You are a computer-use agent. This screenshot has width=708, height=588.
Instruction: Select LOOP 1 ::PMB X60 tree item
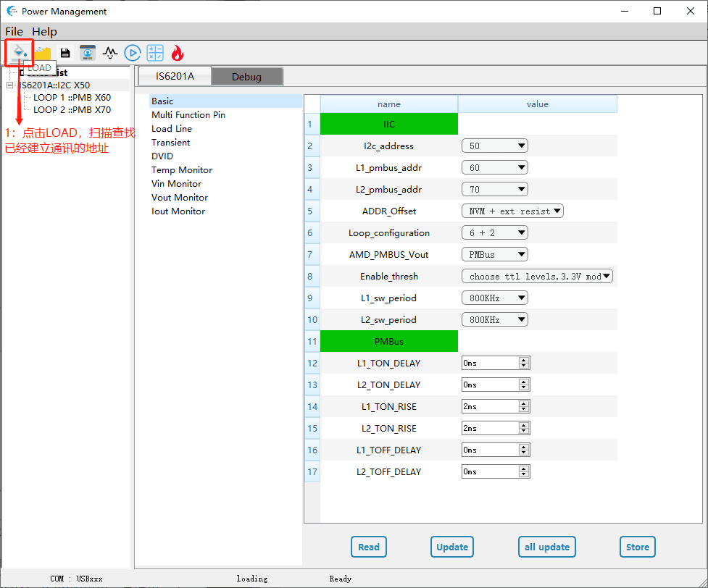(x=72, y=98)
